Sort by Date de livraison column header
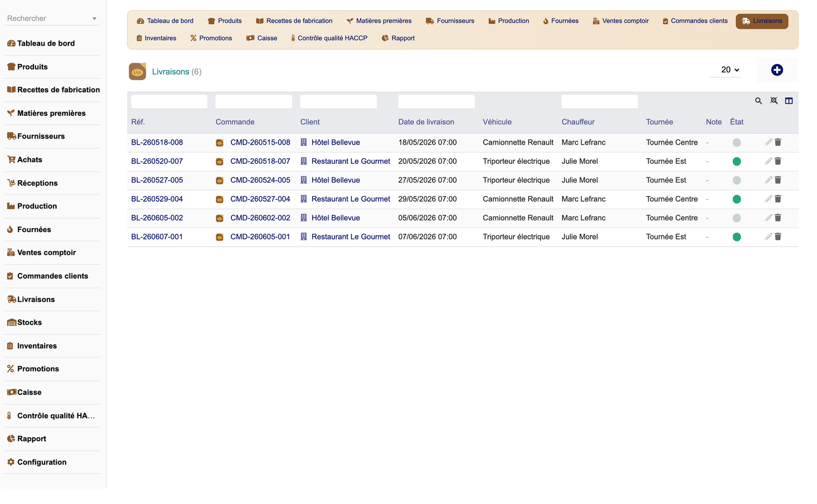Screen dimensions: 817x504 tap(426, 122)
